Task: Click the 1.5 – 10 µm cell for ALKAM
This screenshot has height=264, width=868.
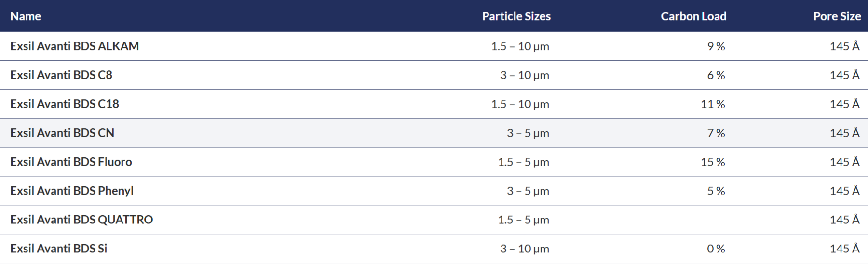Action: coord(520,46)
